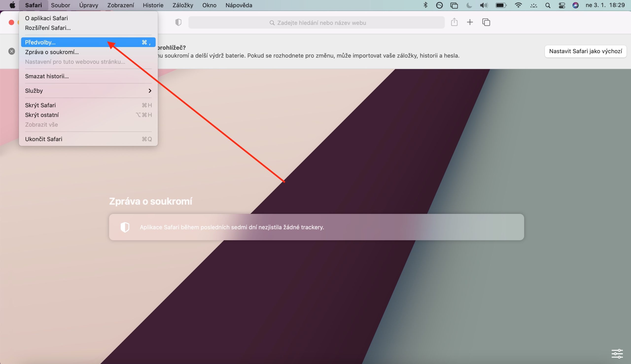Screen dimensions: 631x364
Task: Open Rozšíření Safari…
Action: tap(88, 28)
